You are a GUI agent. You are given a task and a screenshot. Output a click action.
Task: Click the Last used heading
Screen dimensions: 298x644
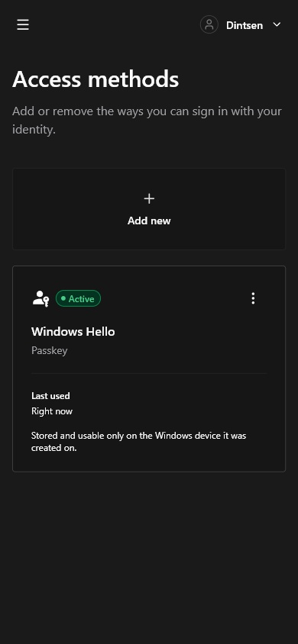[x=50, y=396]
